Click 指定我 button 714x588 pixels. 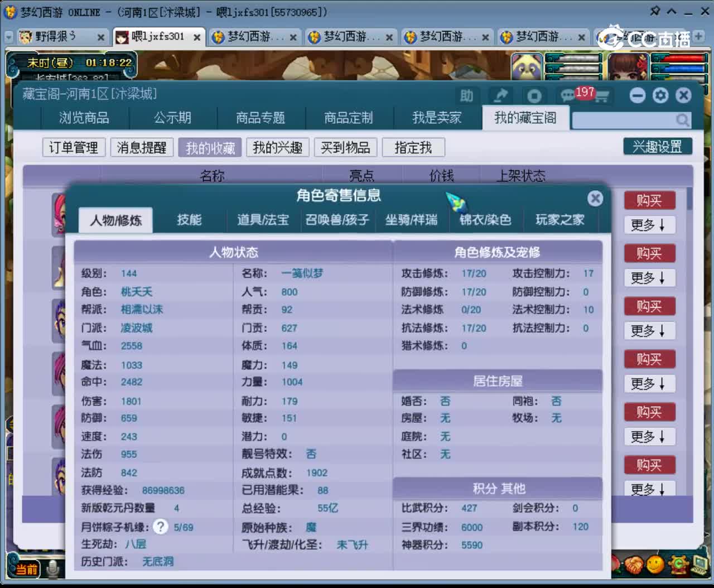413,148
